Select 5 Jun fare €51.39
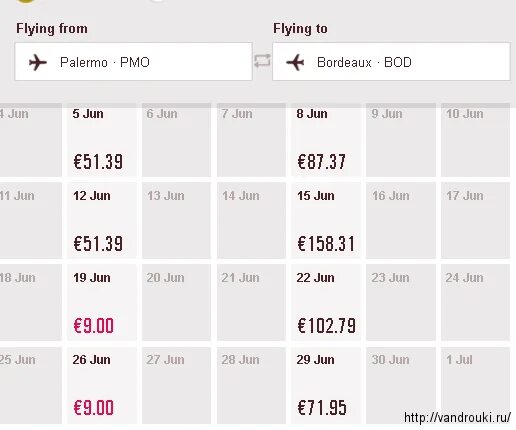516x430 pixels. 102,140
